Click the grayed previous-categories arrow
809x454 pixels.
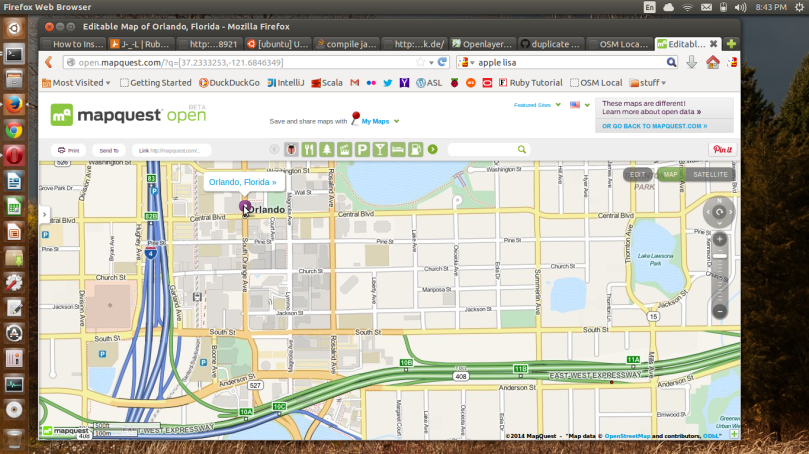pyautogui.click(x=274, y=150)
